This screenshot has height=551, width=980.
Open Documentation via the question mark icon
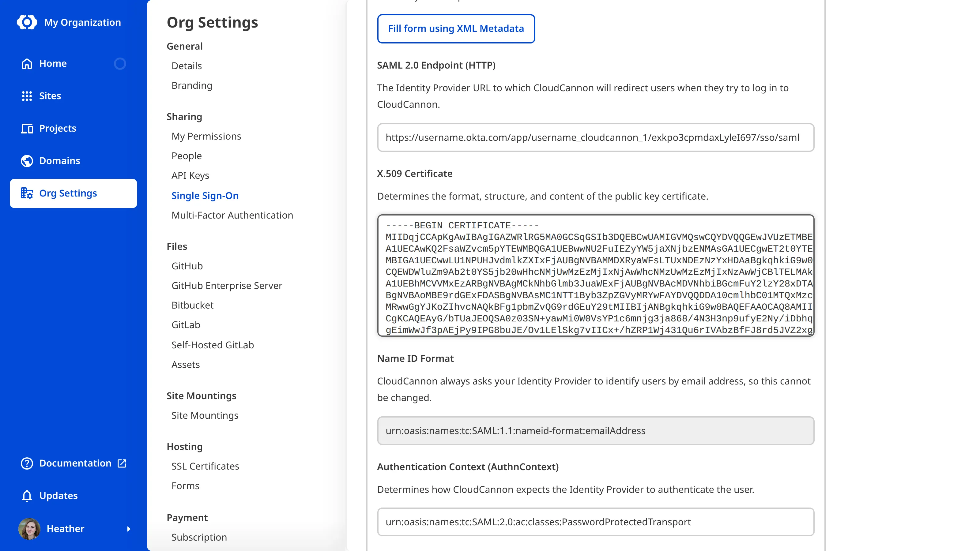(x=27, y=463)
